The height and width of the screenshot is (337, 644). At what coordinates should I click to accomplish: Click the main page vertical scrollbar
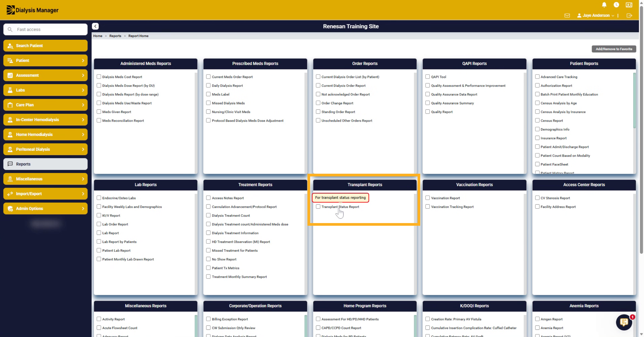pos(641,130)
